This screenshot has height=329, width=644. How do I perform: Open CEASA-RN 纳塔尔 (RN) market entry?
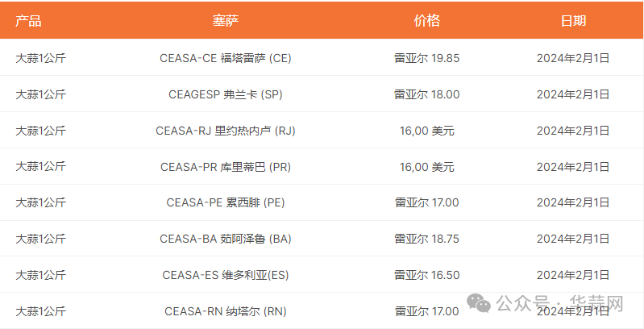click(x=226, y=311)
